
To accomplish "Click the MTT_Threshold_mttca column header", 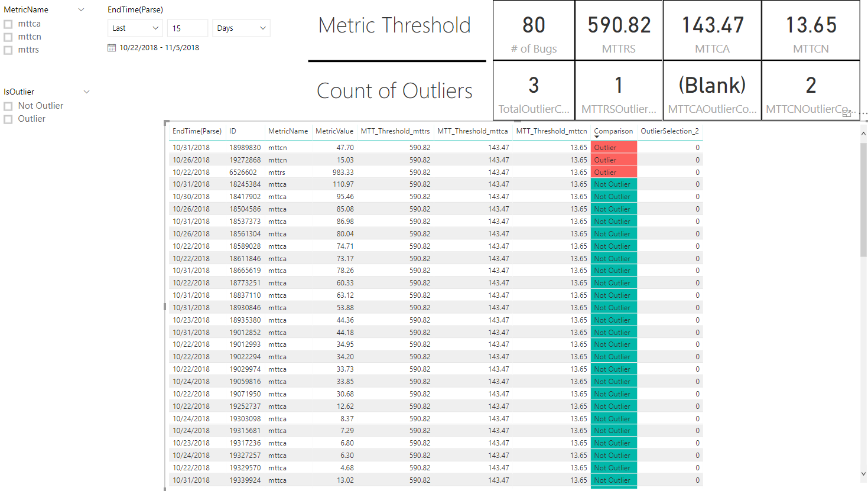I will [473, 131].
